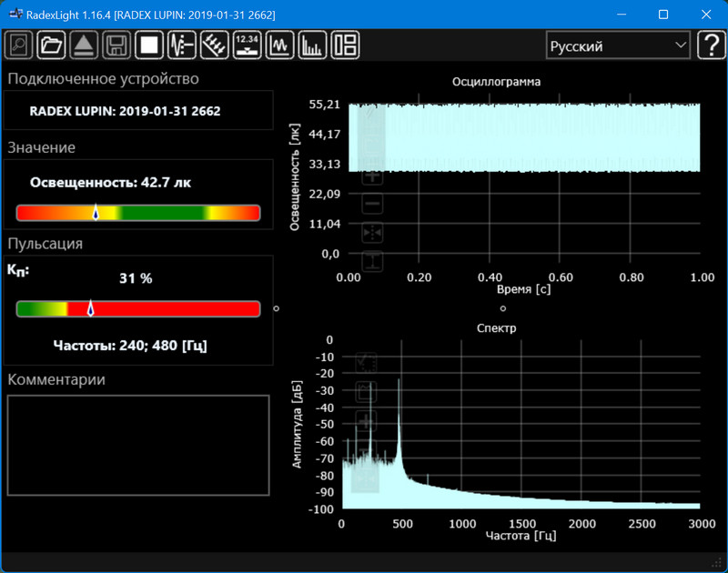Click the floppy disk save icon
The width and height of the screenshot is (728, 573).
116,45
